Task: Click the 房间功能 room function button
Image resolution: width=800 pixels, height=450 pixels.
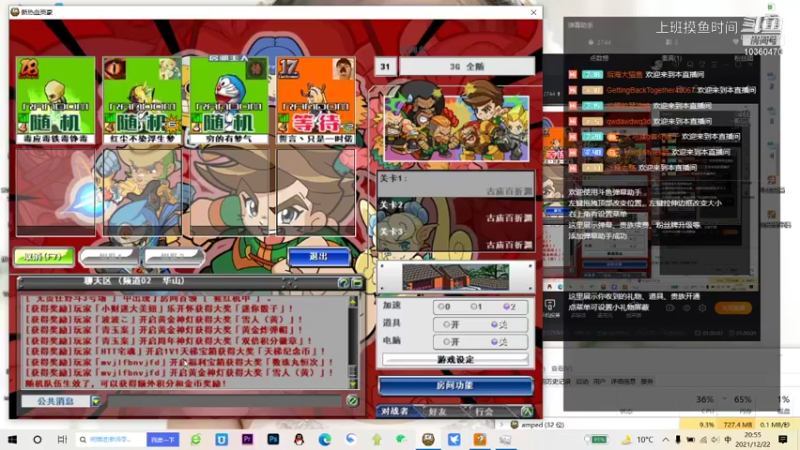Action: tap(455, 386)
